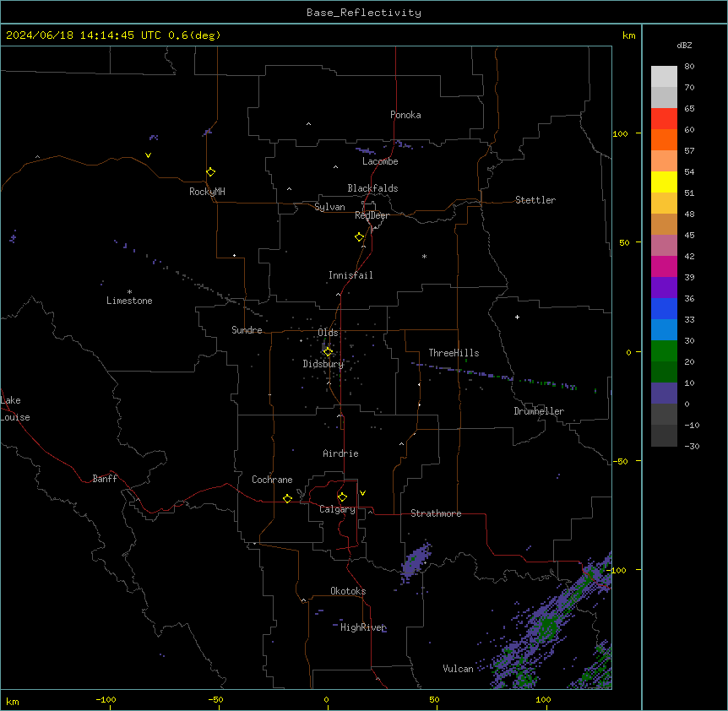This screenshot has width=728, height=711.
Task: Select the Vulcan label
Action: [459, 669]
